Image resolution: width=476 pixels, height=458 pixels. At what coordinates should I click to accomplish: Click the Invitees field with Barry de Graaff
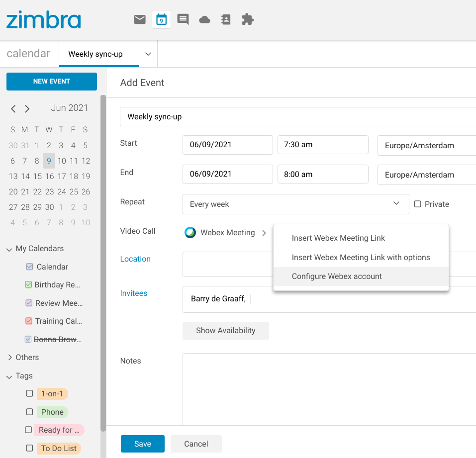point(329,299)
